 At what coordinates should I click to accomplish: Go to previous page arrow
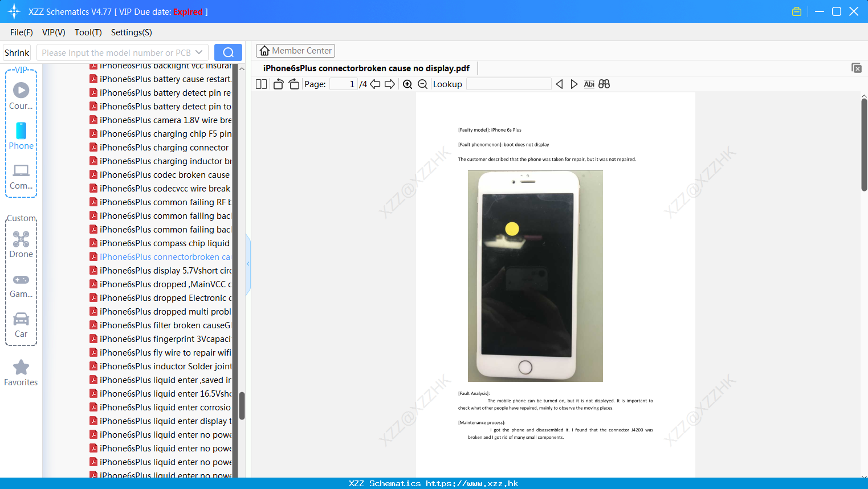[375, 84]
